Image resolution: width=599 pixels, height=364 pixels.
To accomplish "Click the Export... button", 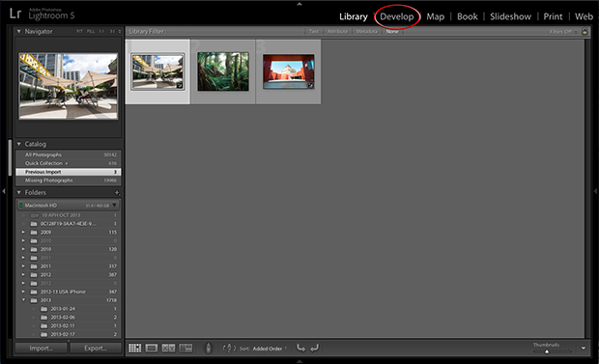I will pyautogui.click(x=96, y=348).
